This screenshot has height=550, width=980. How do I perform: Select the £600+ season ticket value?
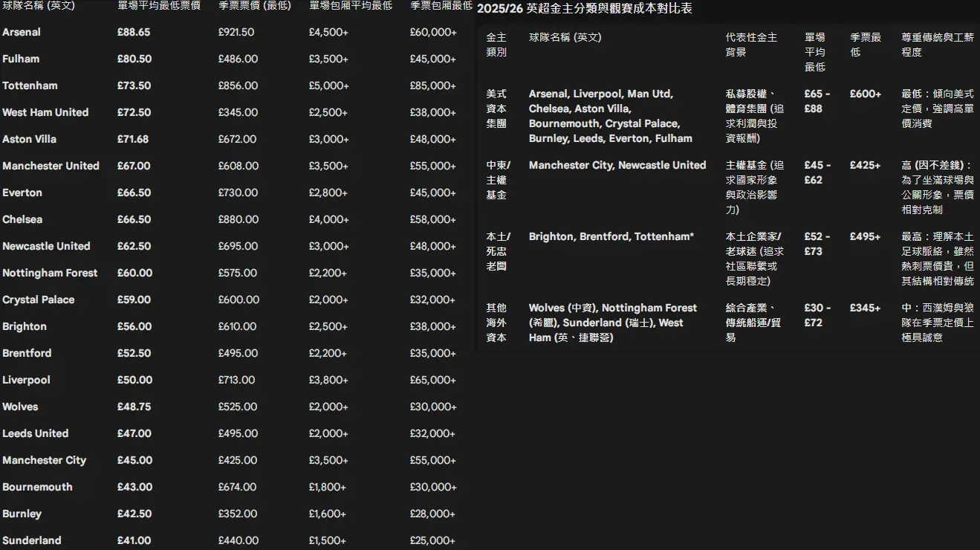point(865,94)
